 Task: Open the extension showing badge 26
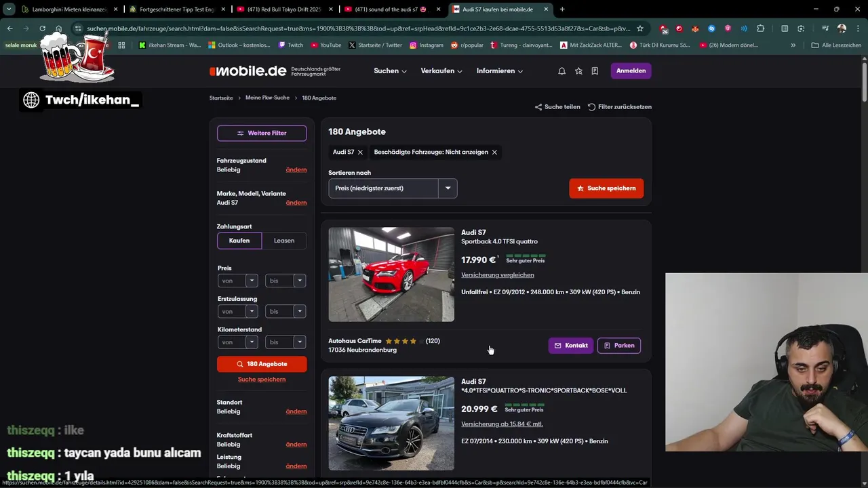663,28
